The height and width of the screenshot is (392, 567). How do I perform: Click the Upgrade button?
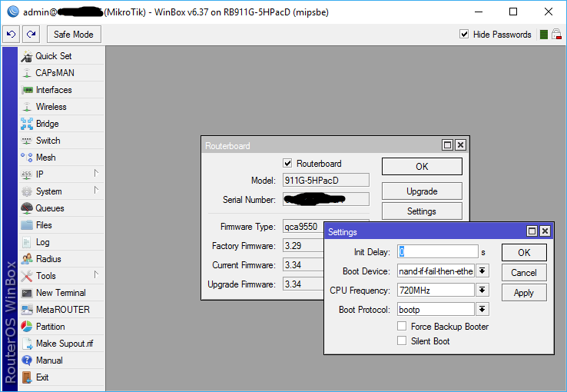[422, 191]
